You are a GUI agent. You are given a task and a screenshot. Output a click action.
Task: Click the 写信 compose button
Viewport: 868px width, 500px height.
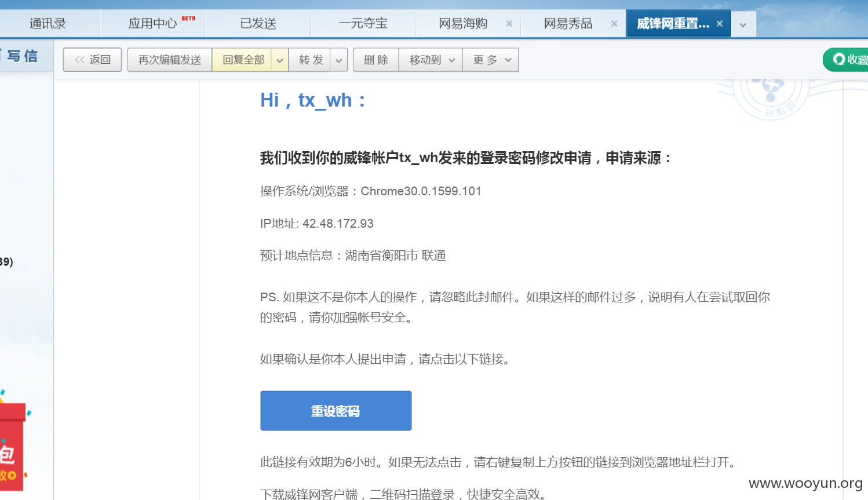point(23,56)
